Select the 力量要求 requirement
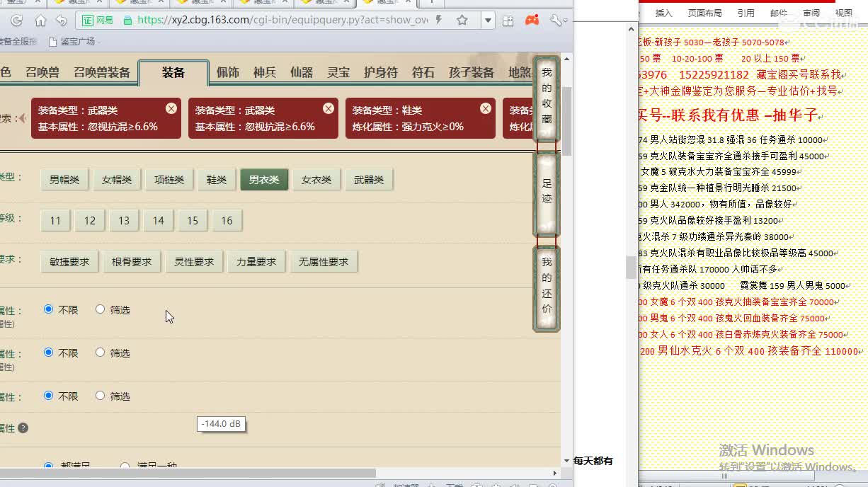Viewport: 868px width, 487px height. click(256, 262)
